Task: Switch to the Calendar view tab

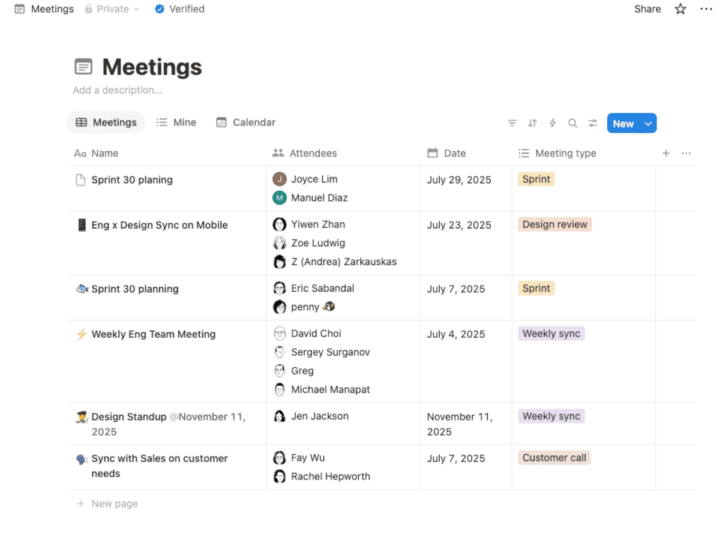Action: (x=246, y=123)
